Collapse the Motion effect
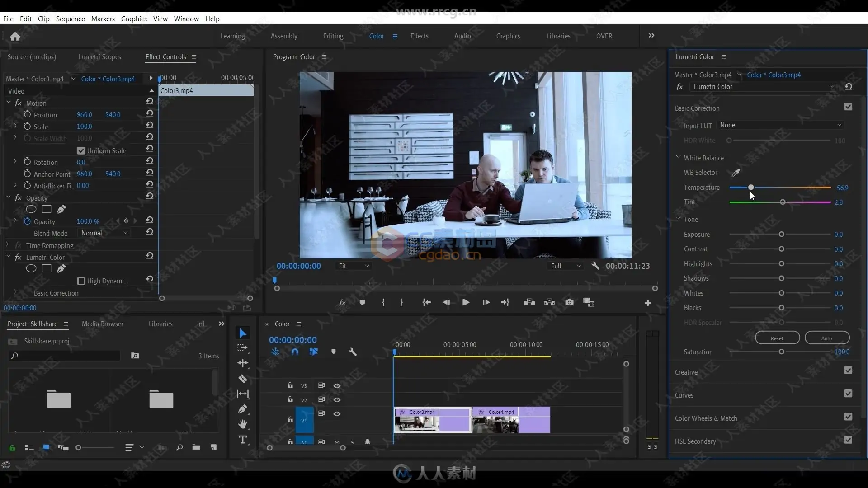 [8, 103]
